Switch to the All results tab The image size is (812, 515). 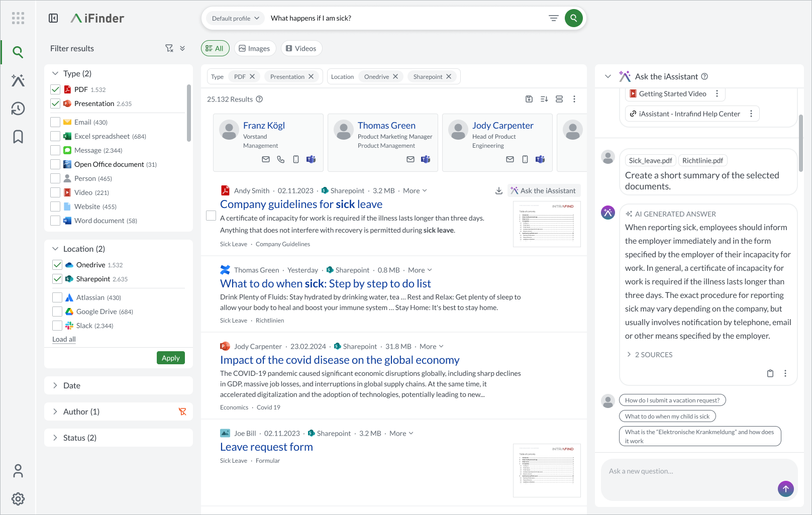click(215, 48)
